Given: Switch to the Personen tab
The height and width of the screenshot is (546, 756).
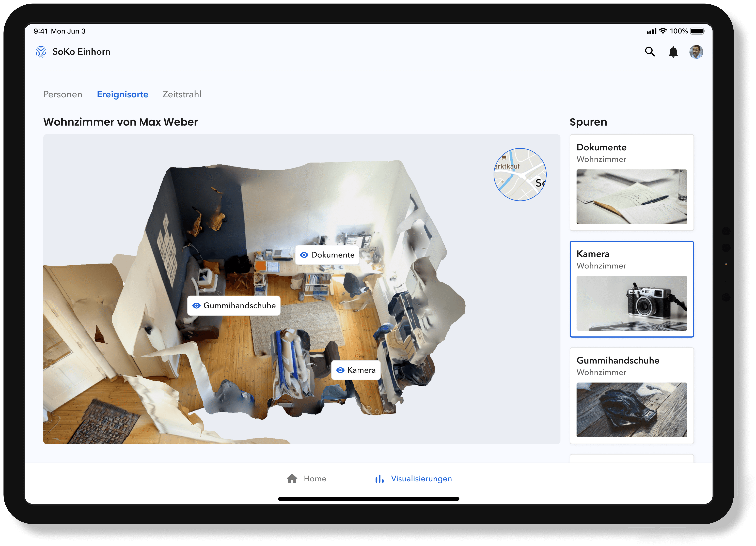Looking at the screenshot, I should (63, 94).
